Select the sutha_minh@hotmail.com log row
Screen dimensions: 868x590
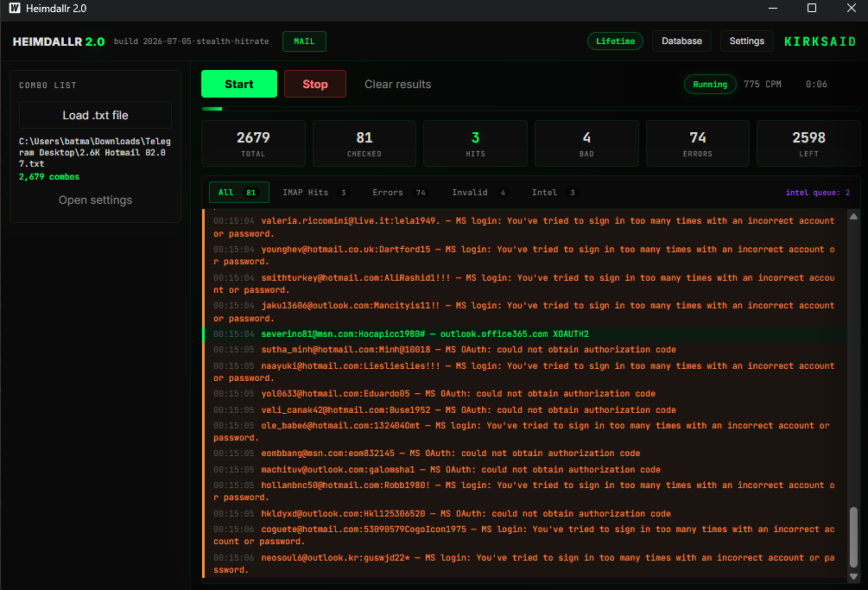coord(525,350)
